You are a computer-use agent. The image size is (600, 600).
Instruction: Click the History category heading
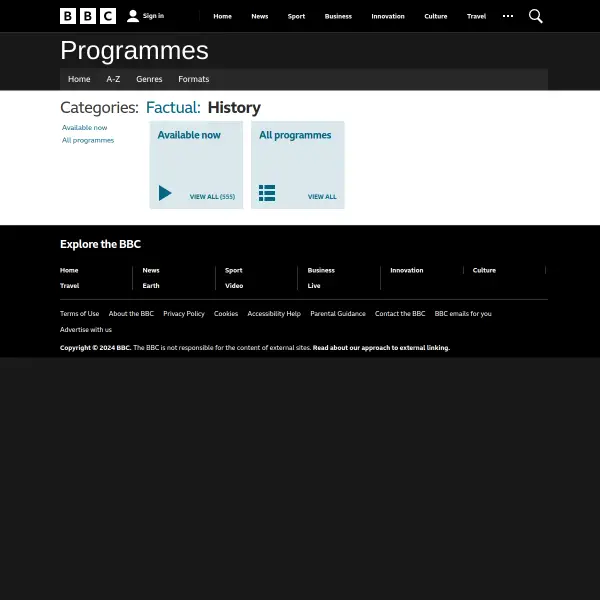point(234,108)
